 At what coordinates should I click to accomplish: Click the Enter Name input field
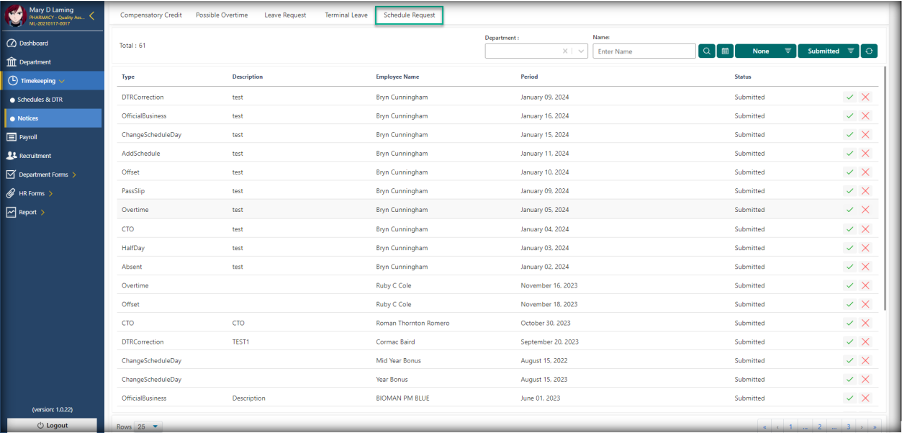pyautogui.click(x=643, y=51)
